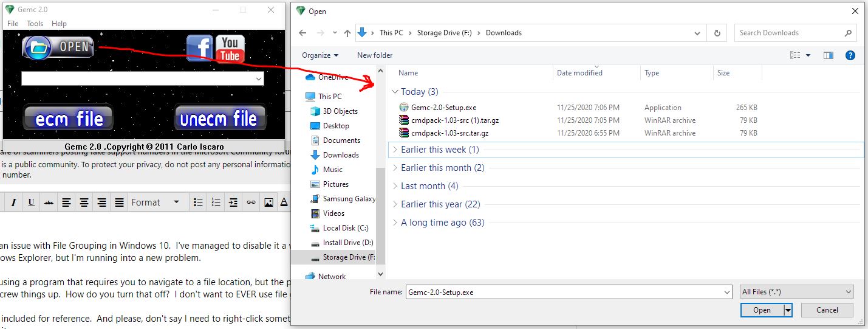Click the OPEN folder button in Gemc
The height and width of the screenshot is (329, 868).
[58, 47]
